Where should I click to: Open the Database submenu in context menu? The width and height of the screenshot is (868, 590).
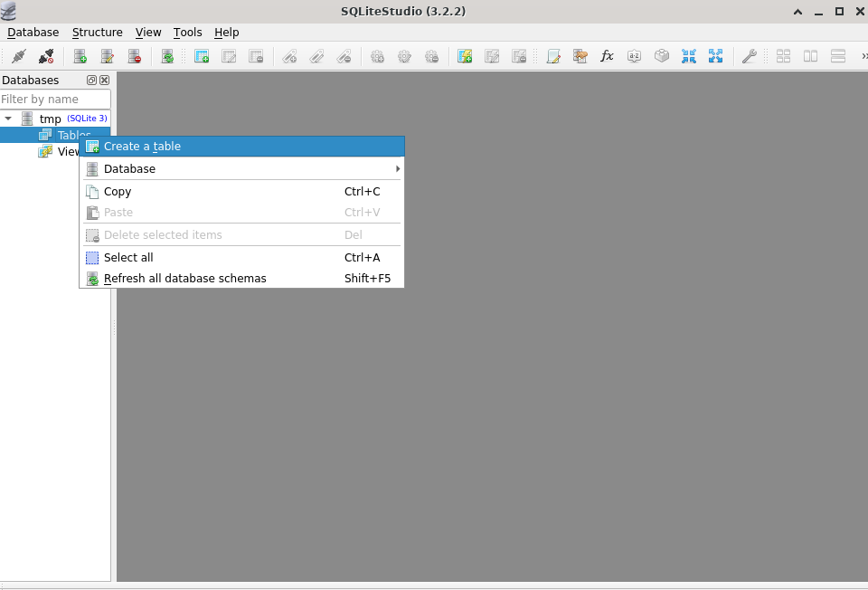(242, 168)
